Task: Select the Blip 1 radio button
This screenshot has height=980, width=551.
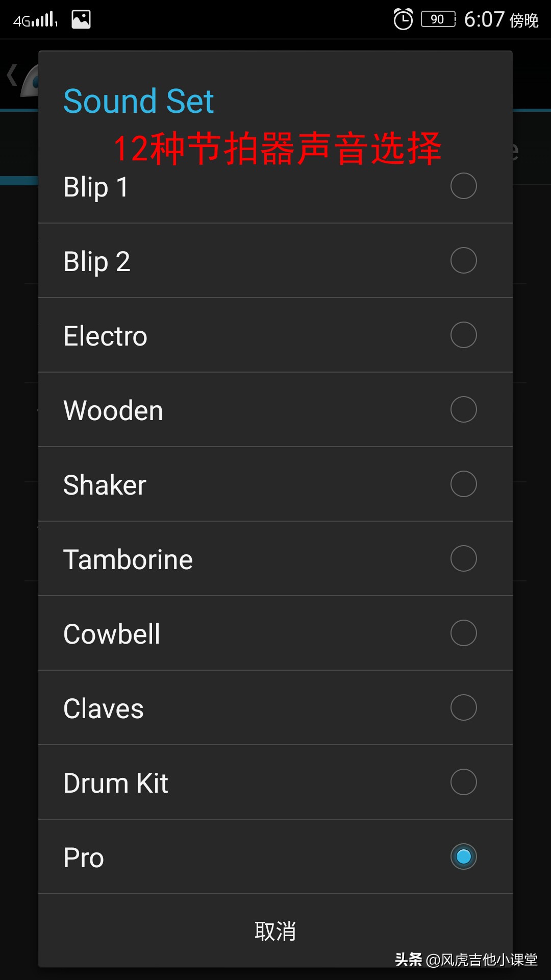Action: [x=463, y=186]
